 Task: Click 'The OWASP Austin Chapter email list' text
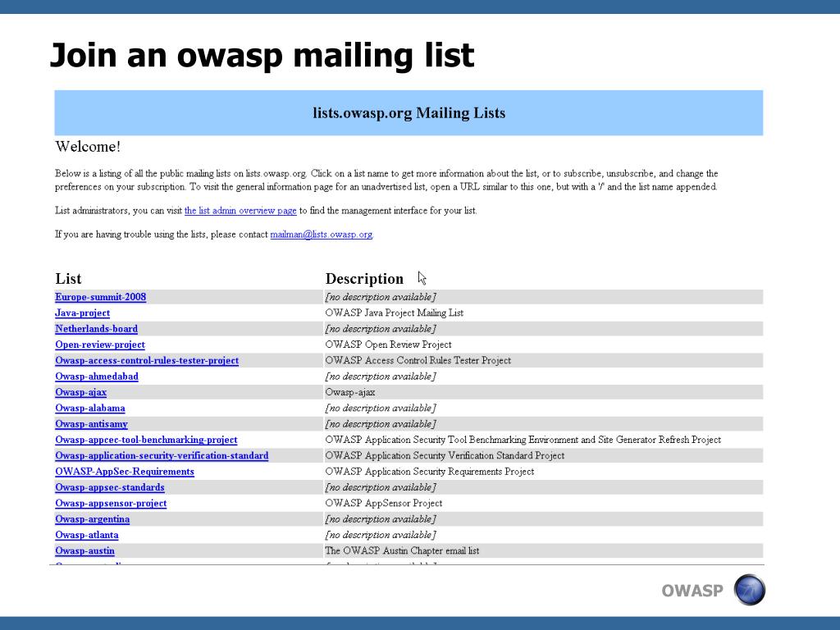pyautogui.click(x=402, y=550)
